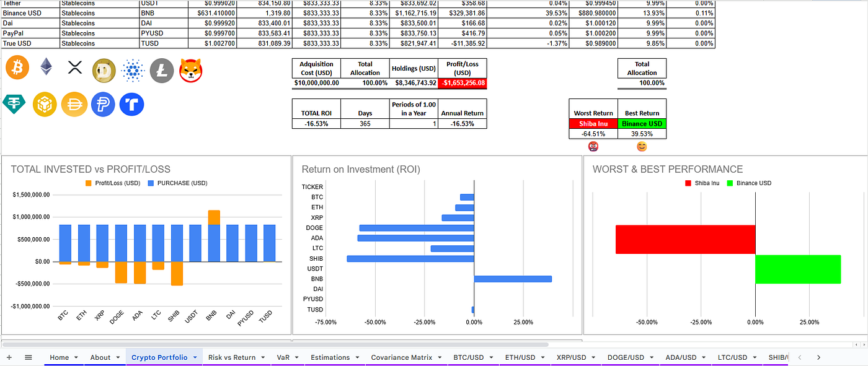The image size is (868, 366).
Task: Open the DOGE/USD tab dropdown arrow
Action: [x=650, y=358]
